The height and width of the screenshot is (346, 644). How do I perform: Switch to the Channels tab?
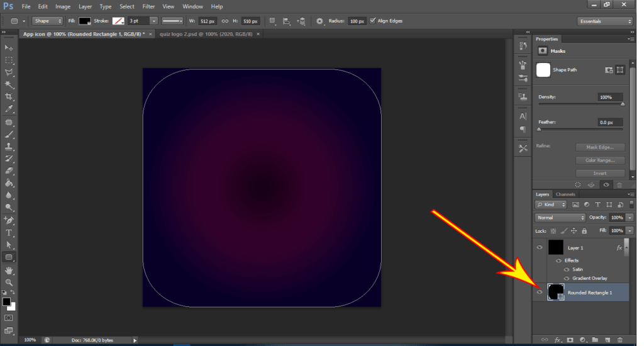565,194
